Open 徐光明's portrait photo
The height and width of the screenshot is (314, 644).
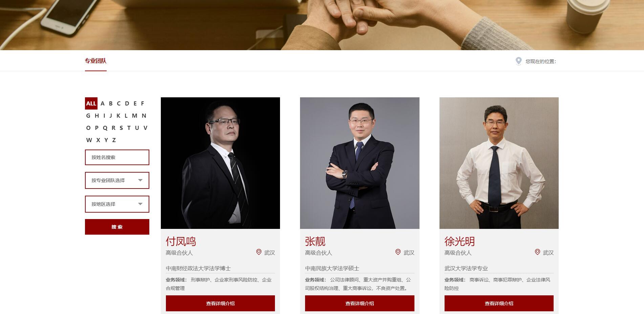499,163
